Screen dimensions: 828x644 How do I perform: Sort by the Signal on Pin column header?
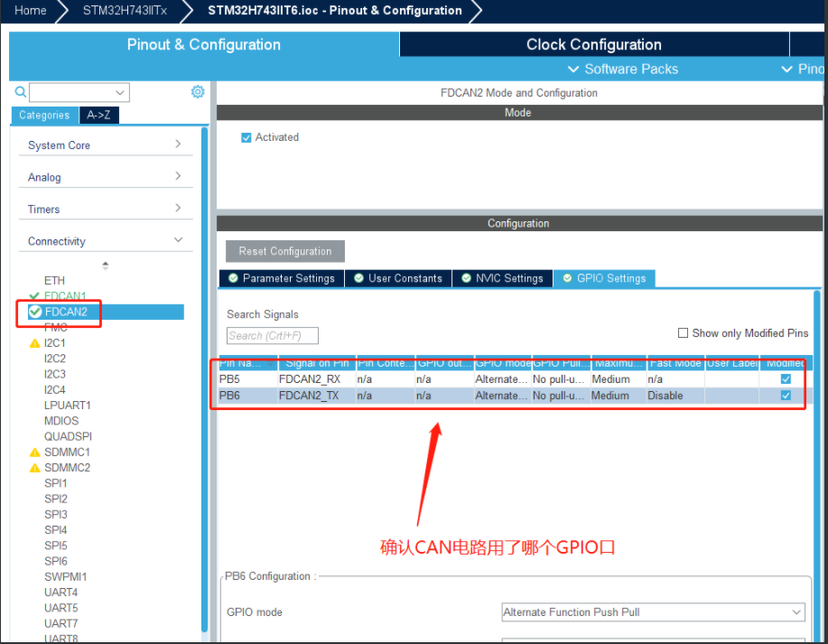pos(317,363)
